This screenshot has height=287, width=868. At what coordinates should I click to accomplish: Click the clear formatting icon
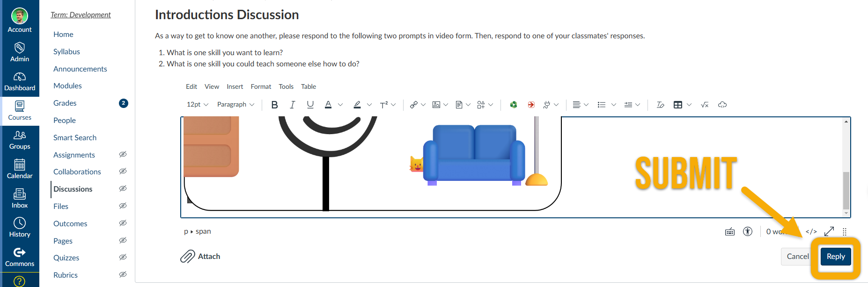(660, 105)
